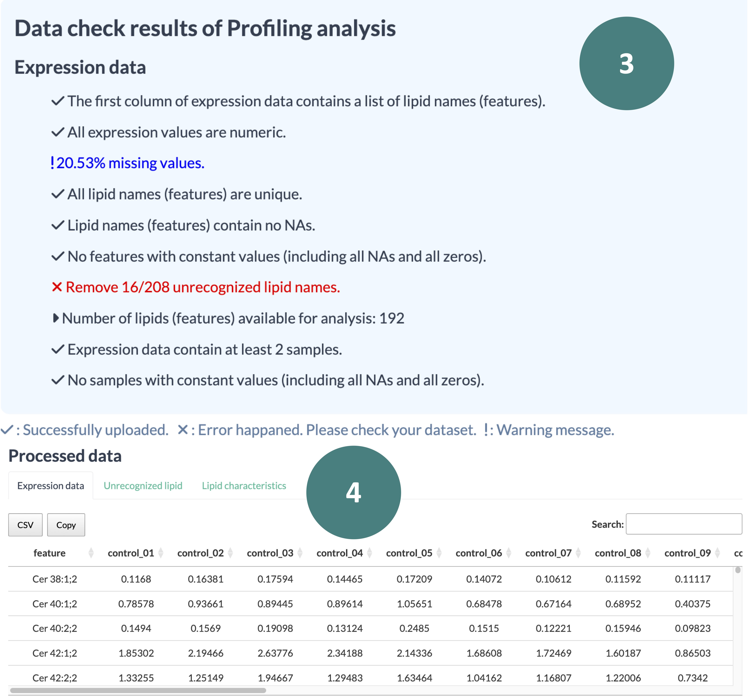Select the Cer 38:1;2 row

[x=55, y=579]
